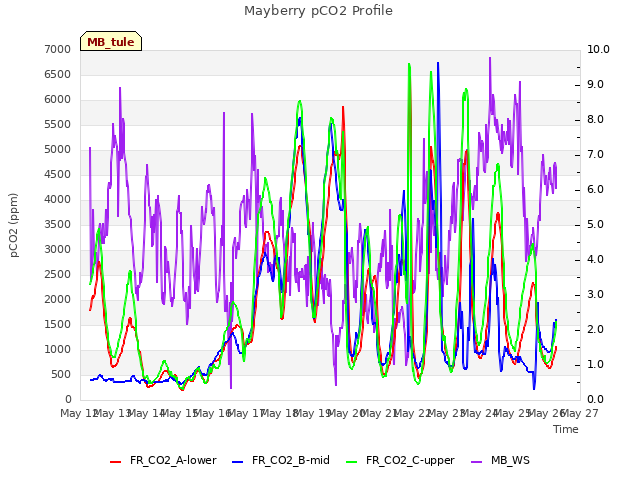This screenshot has height=480, width=640.
Task: Click the 3500 left axis tick label
Action: (x=58, y=224)
